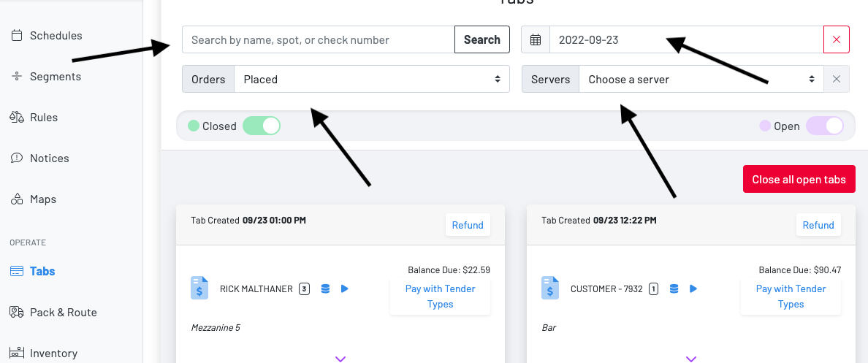Viewport: 868px width, 363px height.
Task: Expand the Bar tab details chevron
Action: (x=691, y=358)
